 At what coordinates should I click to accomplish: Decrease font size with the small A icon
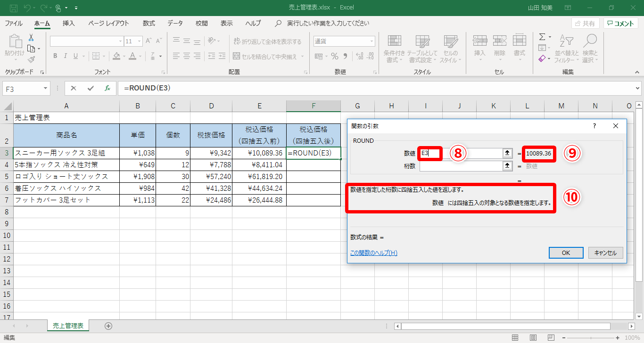(x=159, y=41)
